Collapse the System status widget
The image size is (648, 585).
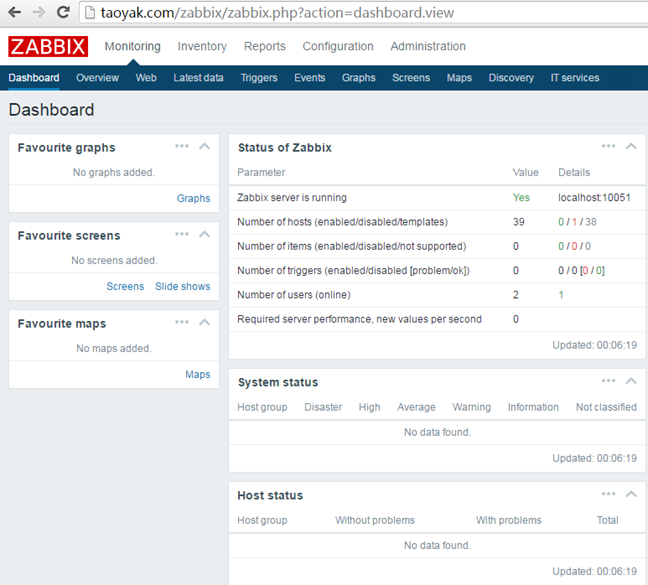click(x=631, y=381)
